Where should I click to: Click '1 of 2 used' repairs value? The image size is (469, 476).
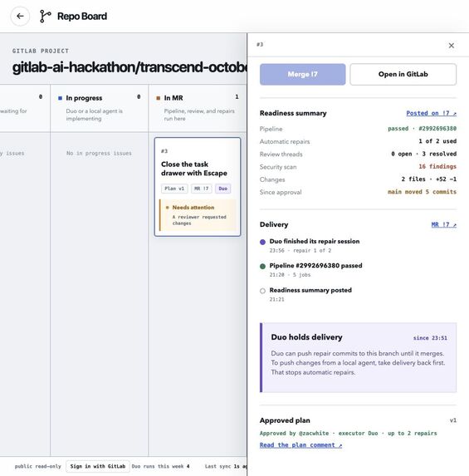tap(437, 141)
